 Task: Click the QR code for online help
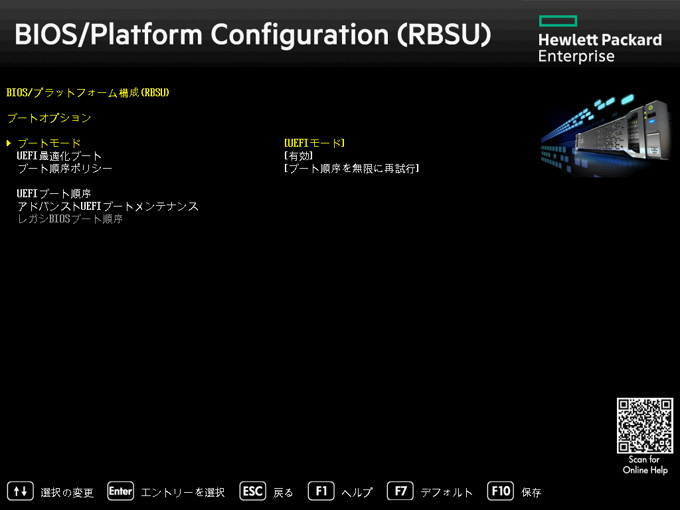(x=645, y=425)
